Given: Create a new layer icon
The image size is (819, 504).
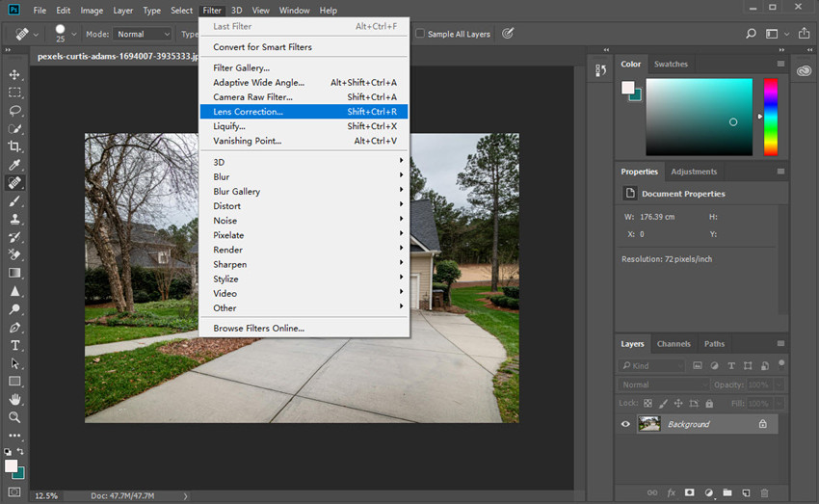Looking at the screenshot, I should click(746, 492).
